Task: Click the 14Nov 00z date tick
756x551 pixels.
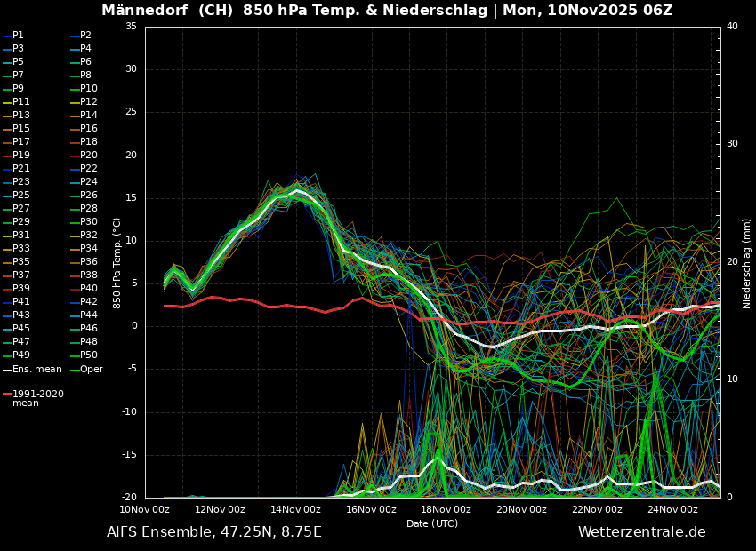Action: (295, 509)
